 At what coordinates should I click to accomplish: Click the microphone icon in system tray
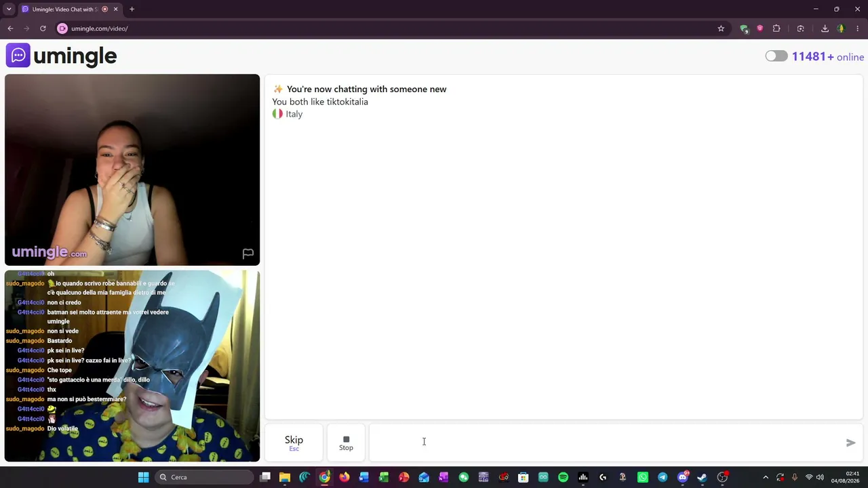coord(794,477)
